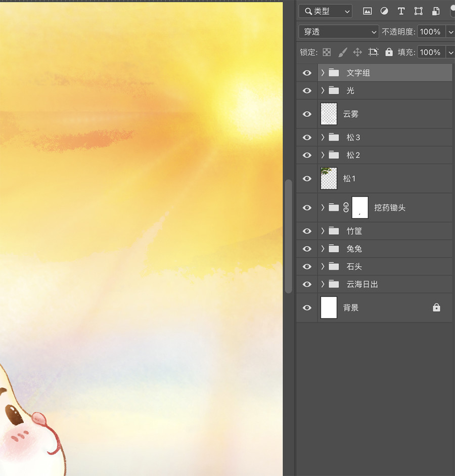Click the 不透明度 value field

coord(431,31)
